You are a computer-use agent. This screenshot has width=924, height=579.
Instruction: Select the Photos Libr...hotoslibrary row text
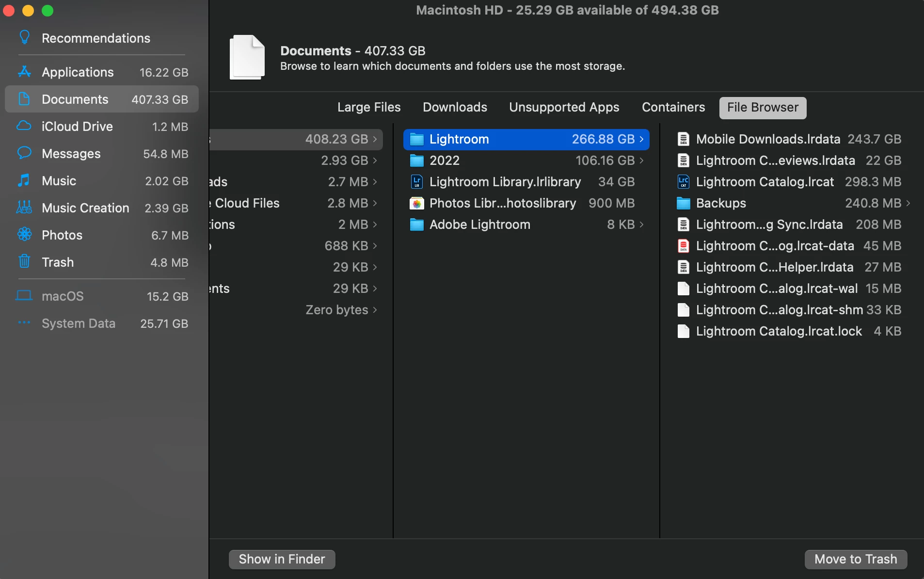(x=503, y=203)
